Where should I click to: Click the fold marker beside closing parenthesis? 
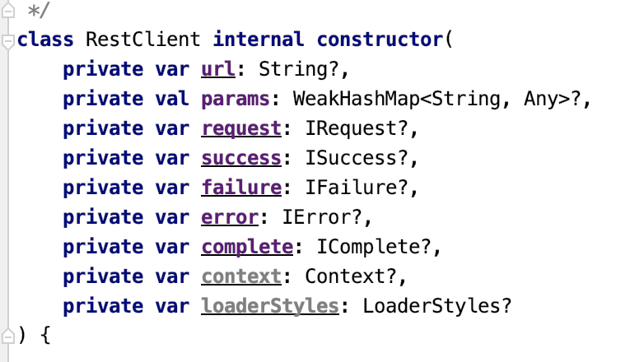coord(8,336)
